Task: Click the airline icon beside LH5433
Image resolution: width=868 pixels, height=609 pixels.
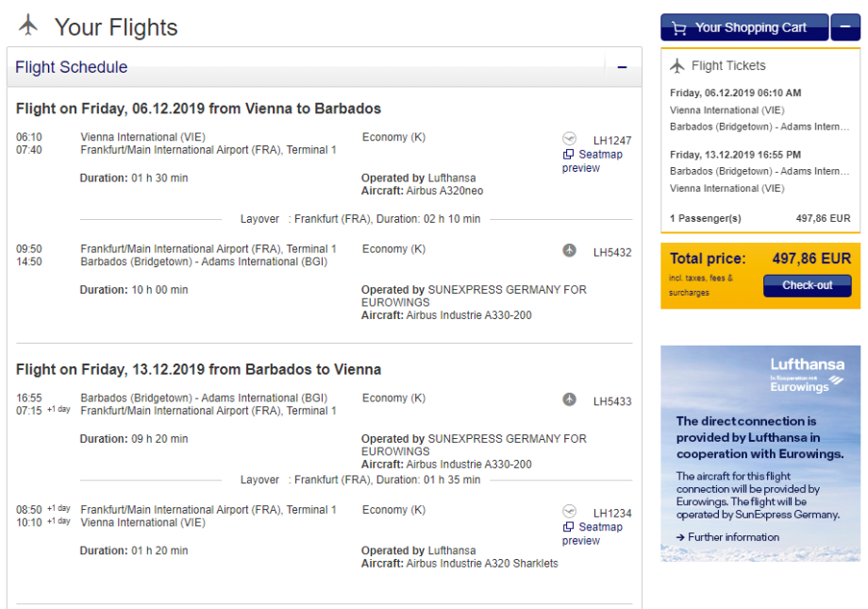Action: coord(569,399)
